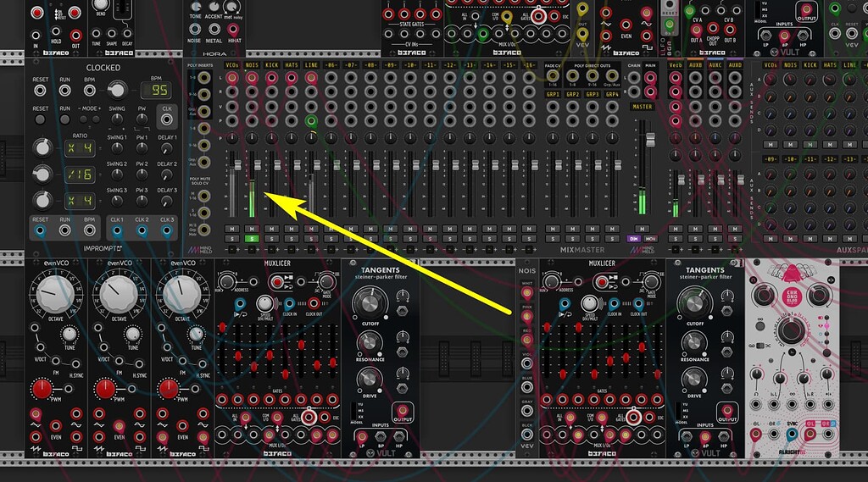This screenshot has width=868, height=482.
Task: Toggle the DIM button on master
Action: tap(632, 240)
